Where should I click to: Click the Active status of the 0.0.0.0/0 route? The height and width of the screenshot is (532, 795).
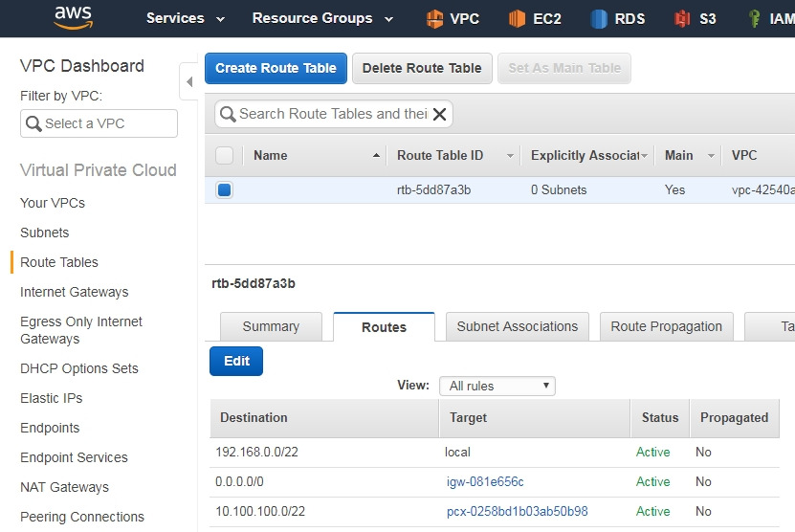click(x=653, y=482)
